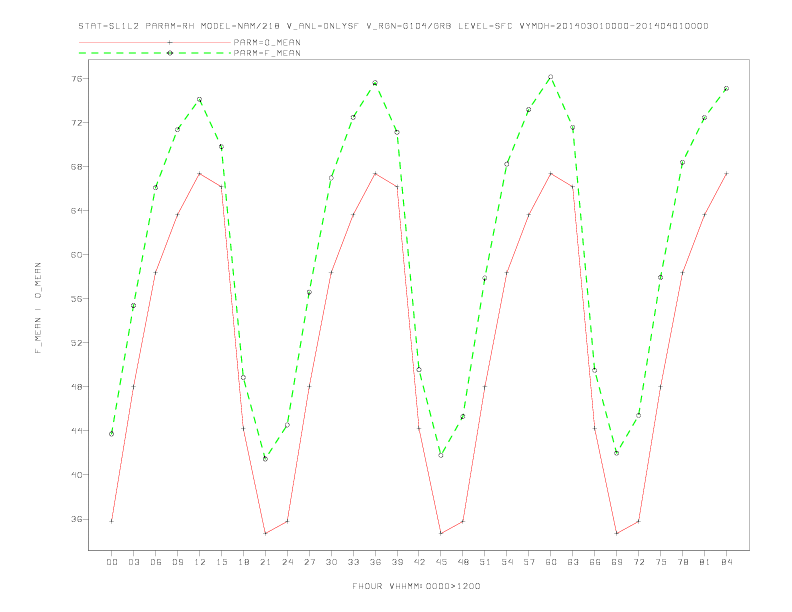The image size is (792, 612).
Task: Click x-axis tick label 03
Action: (133, 562)
